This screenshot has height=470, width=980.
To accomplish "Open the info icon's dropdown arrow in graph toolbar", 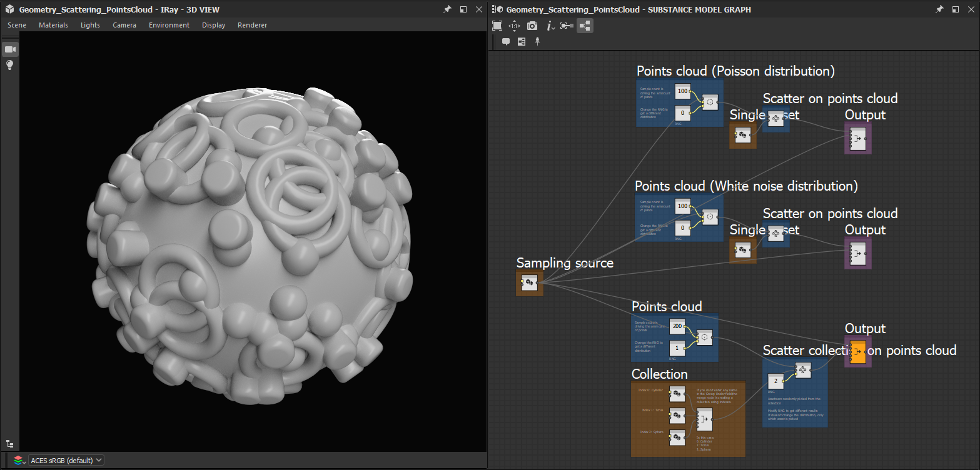I will pyautogui.click(x=554, y=28).
